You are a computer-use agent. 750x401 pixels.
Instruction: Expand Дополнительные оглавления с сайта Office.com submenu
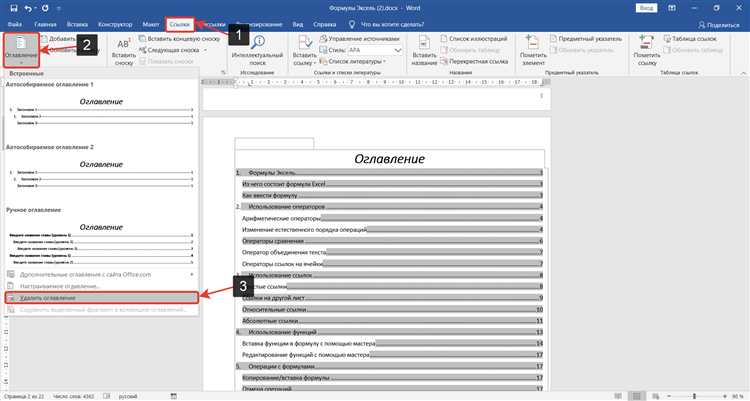click(101, 275)
